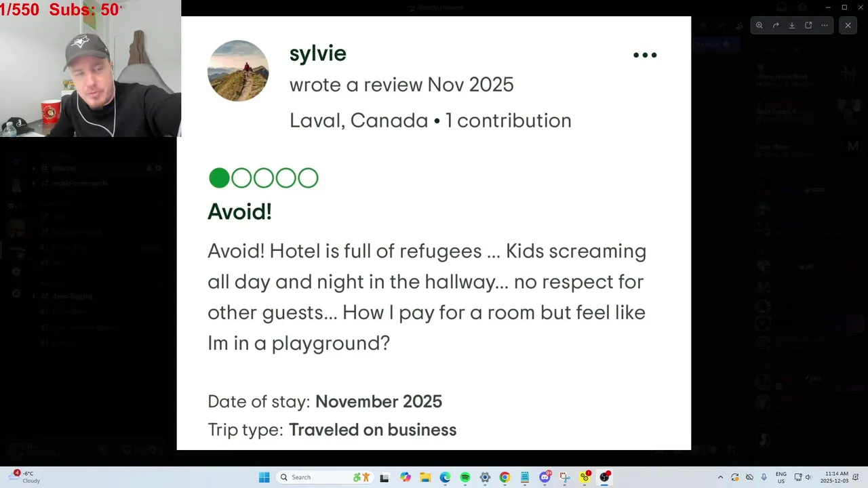Open the Windows Start menu
Screen dimensions: 868x488
coord(264,477)
